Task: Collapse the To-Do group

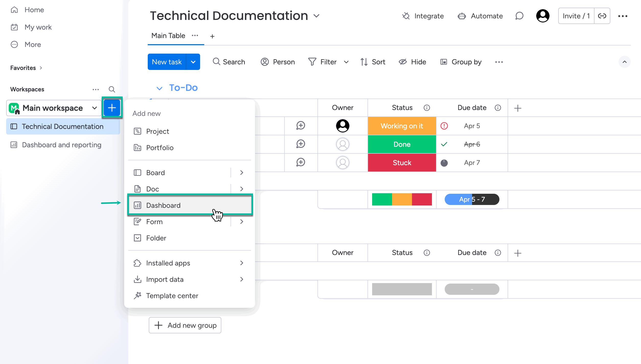Action: [x=159, y=88]
